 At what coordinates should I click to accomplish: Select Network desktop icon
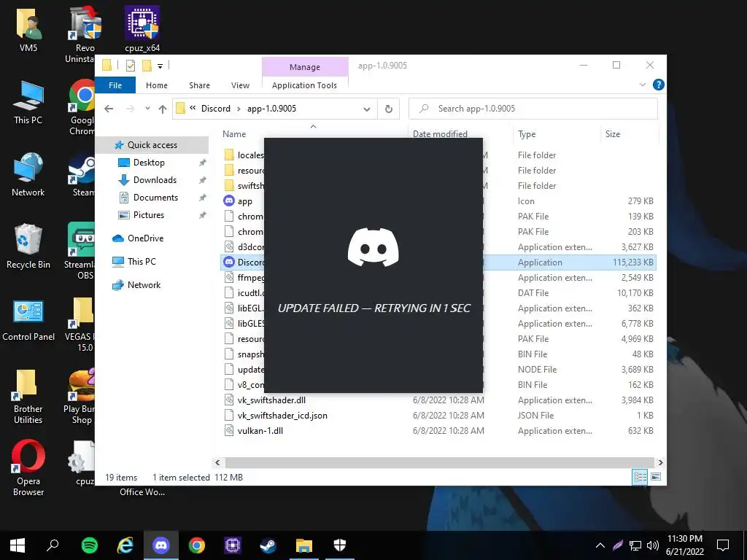[28, 174]
